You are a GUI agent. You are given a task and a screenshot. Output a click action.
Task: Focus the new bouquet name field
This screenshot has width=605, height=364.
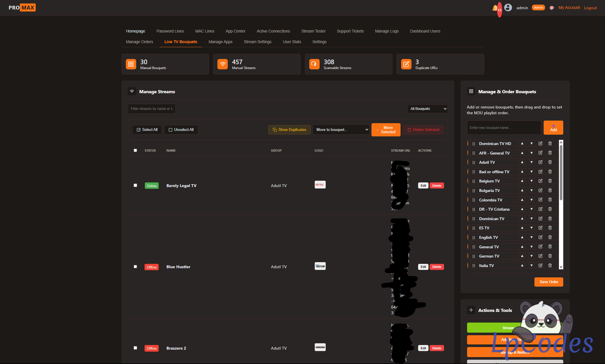pos(504,128)
